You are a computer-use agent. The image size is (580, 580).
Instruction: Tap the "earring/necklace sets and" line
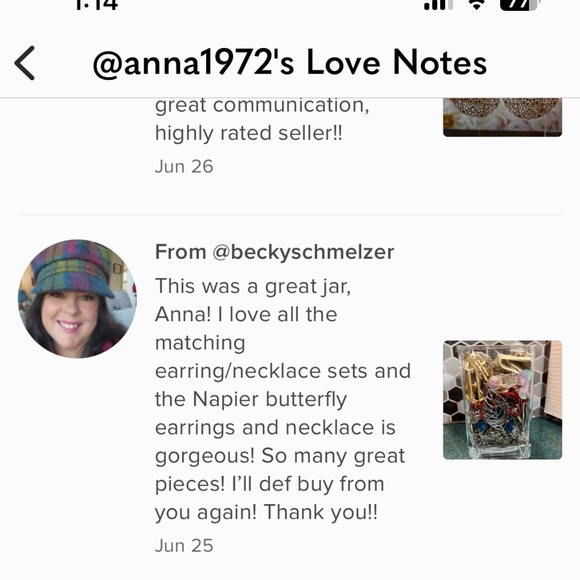pos(283,371)
